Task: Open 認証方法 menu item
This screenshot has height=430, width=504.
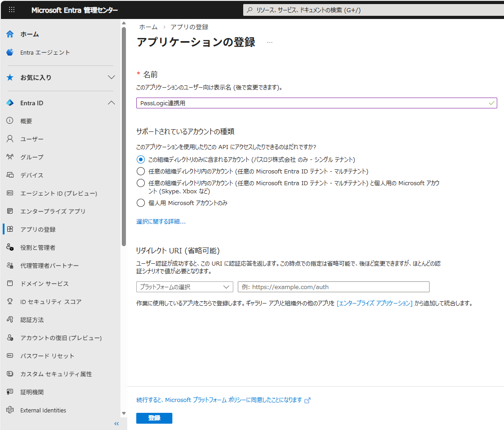Action: [32, 320]
